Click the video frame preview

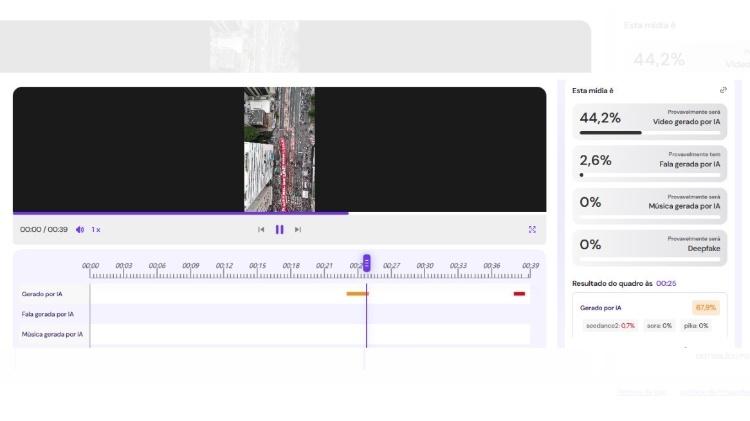click(279, 149)
